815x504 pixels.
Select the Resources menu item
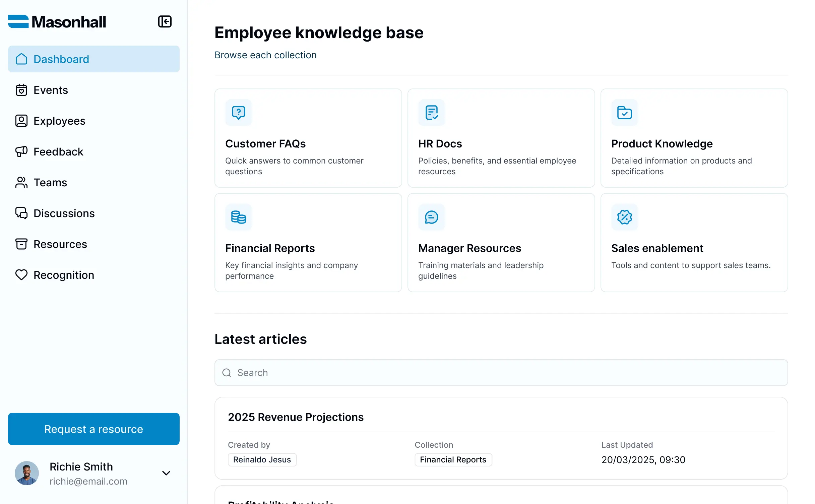[60, 244]
